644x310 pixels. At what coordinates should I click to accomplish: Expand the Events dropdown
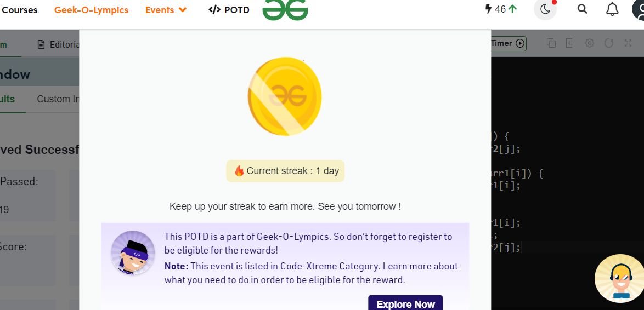click(x=166, y=10)
